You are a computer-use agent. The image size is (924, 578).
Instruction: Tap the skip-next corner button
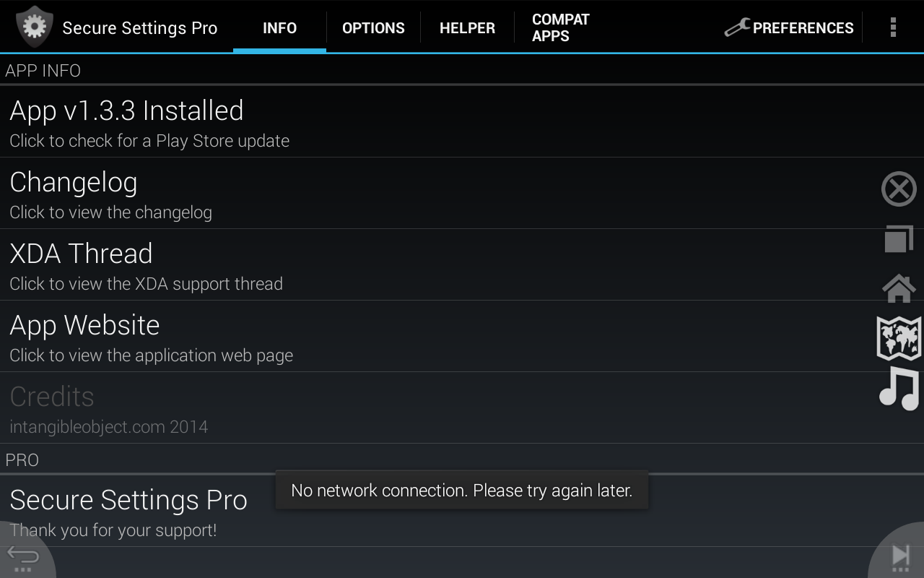[900, 556]
